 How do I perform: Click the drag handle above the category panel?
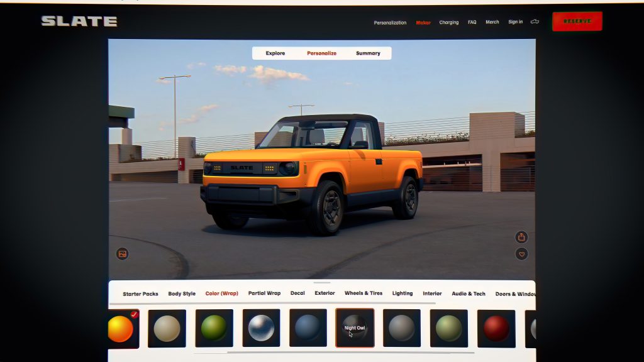[x=321, y=283]
